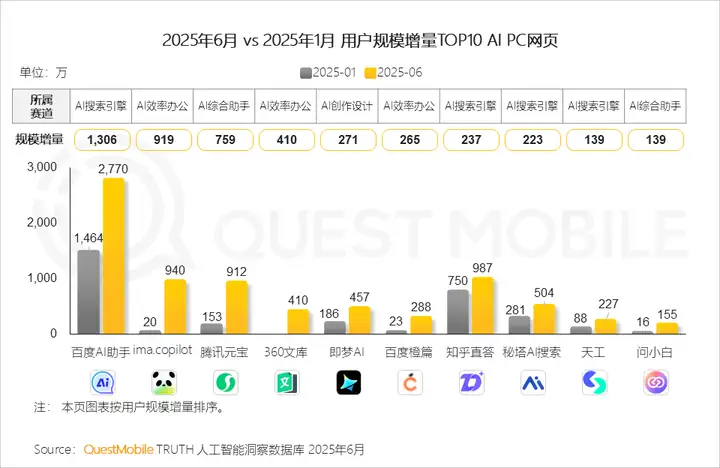Image resolution: width=720 pixels, height=468 pixels.
Task: Click the 知乎直答 purple icon
Action: click(472, 383)
